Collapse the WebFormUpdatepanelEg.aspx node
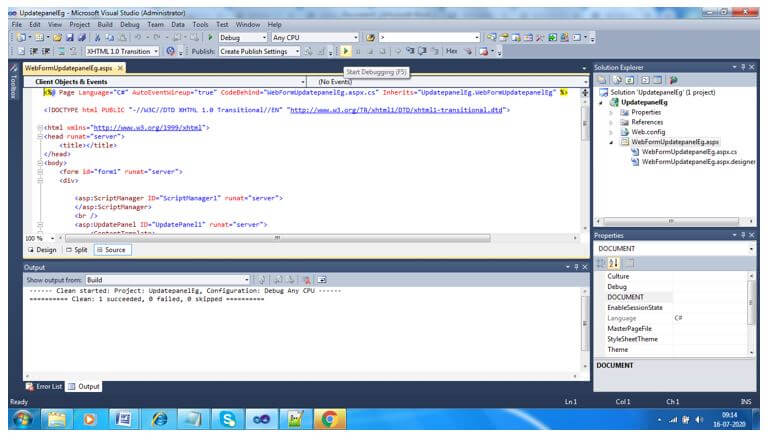 [x=611, y=142]
